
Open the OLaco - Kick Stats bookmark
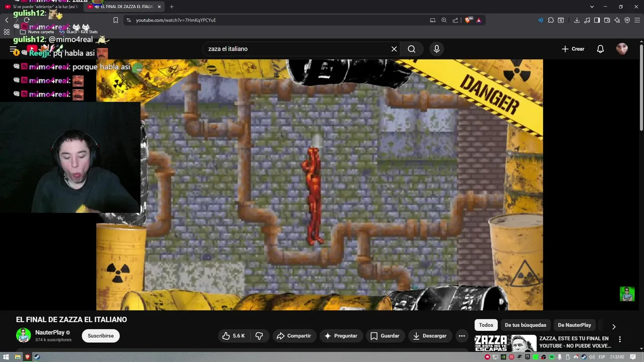(x=78, y=32)
